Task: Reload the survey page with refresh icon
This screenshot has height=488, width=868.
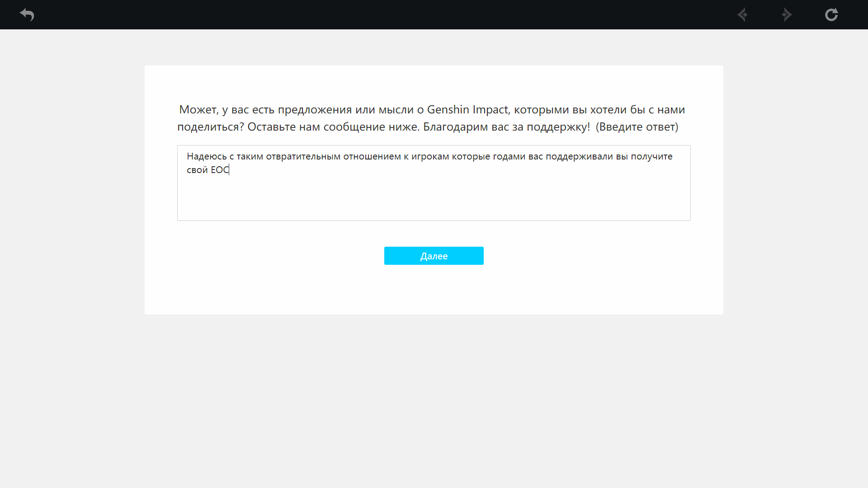Action: (x=831, y=15)
